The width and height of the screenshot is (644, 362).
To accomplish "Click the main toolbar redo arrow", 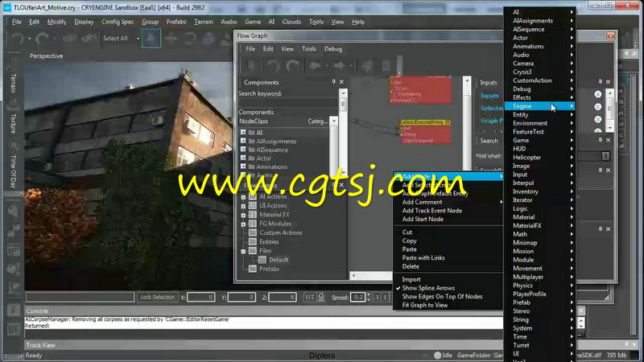I will [42, 39].
